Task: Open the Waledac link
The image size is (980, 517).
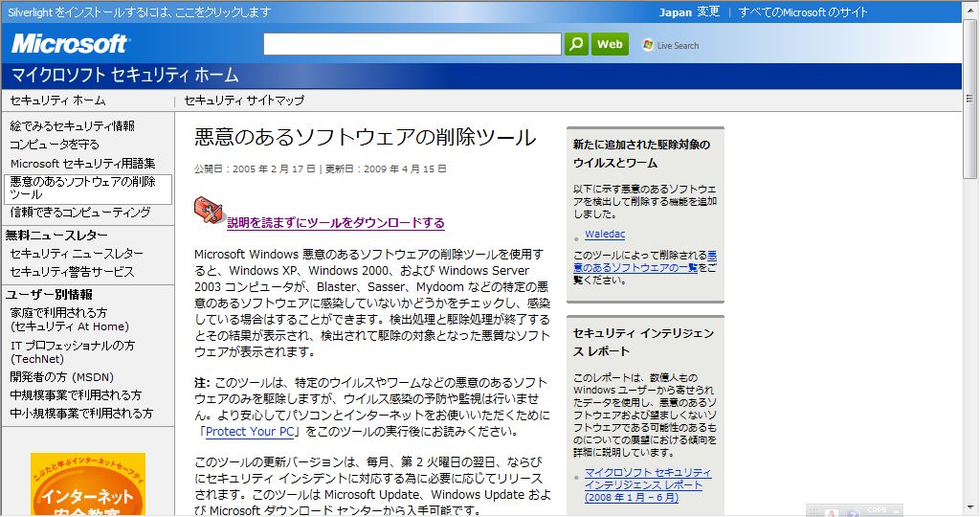Action: [605, 234]
